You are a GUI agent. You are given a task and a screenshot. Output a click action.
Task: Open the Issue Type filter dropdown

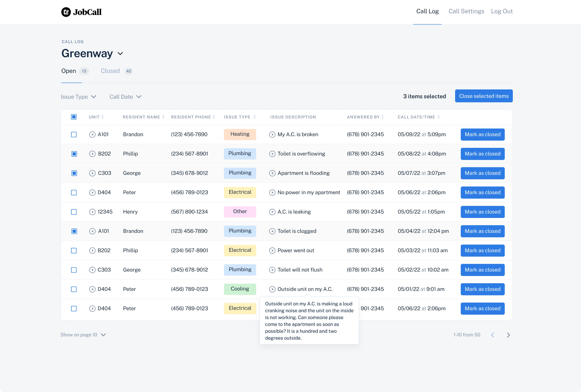pyautogui.click(x=79, y=97)
